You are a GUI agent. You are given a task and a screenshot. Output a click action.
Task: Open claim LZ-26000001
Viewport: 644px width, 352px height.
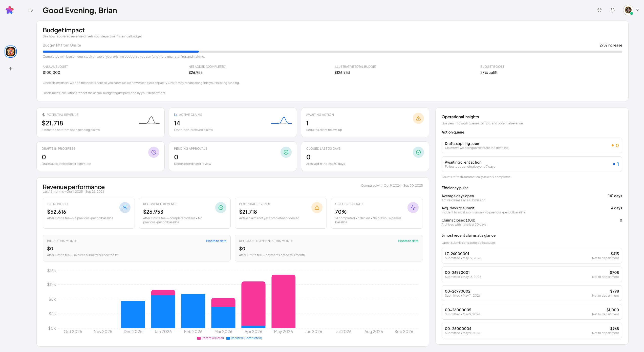[x=532, y=256]
